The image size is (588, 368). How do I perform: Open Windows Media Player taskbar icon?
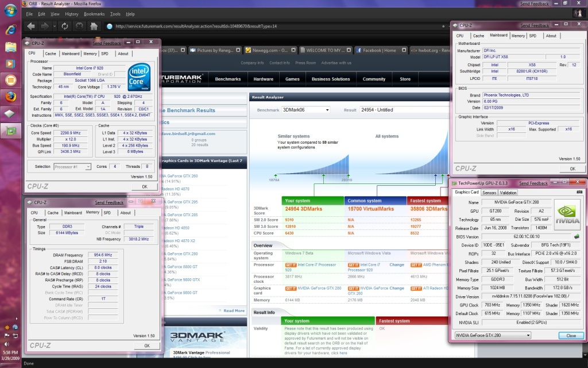(x=10, y=63)
